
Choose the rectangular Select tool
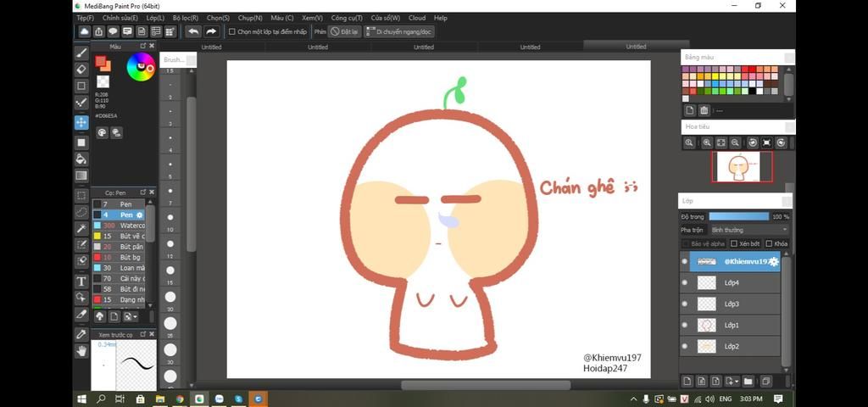pyautogui.click(x=81, y=196)
